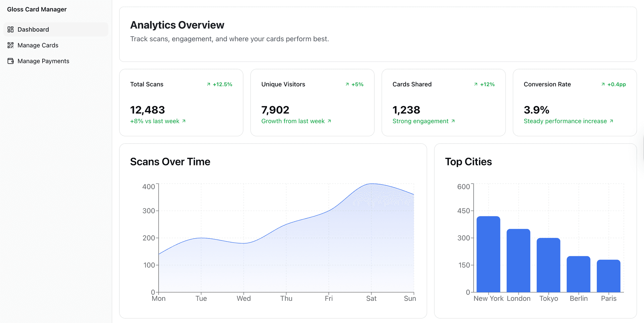Image resolution: width=644 pixels, height=323 pixels.
Task: Follow the Steady performance increase link
Action: click(566, 121)
